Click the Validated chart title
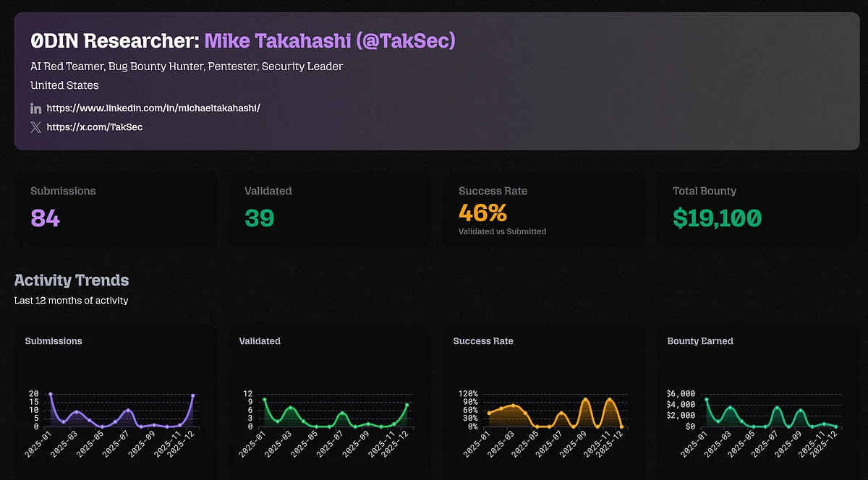The image size is (868, 480). pyautogui.click(x=260, y=341)
